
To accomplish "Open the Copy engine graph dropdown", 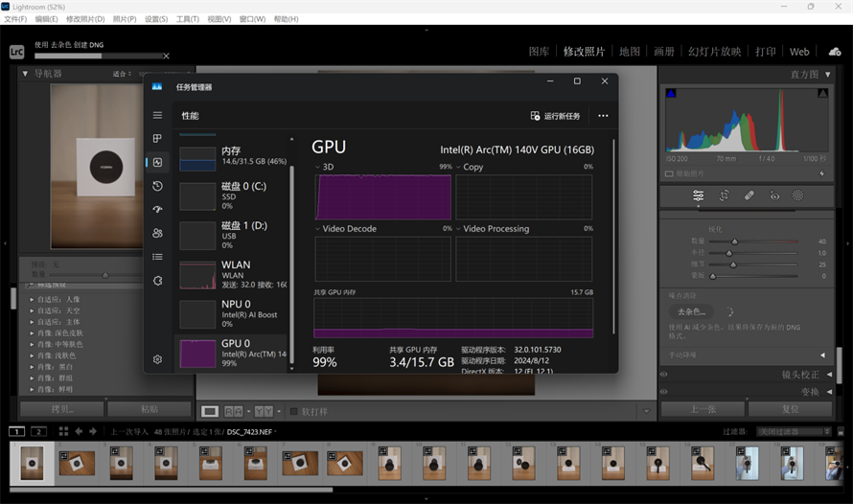I will (458, 167).
